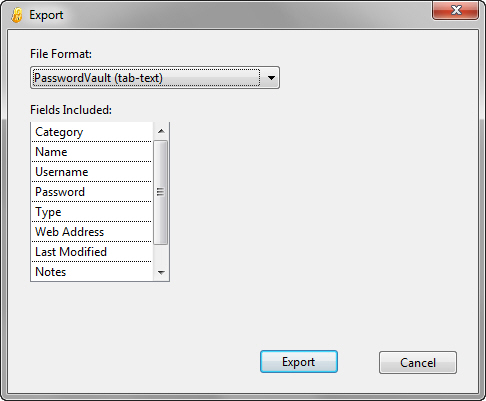Select the Name field in the list
The width and height of the screenshot is (486, 401).
pos(92,152)
